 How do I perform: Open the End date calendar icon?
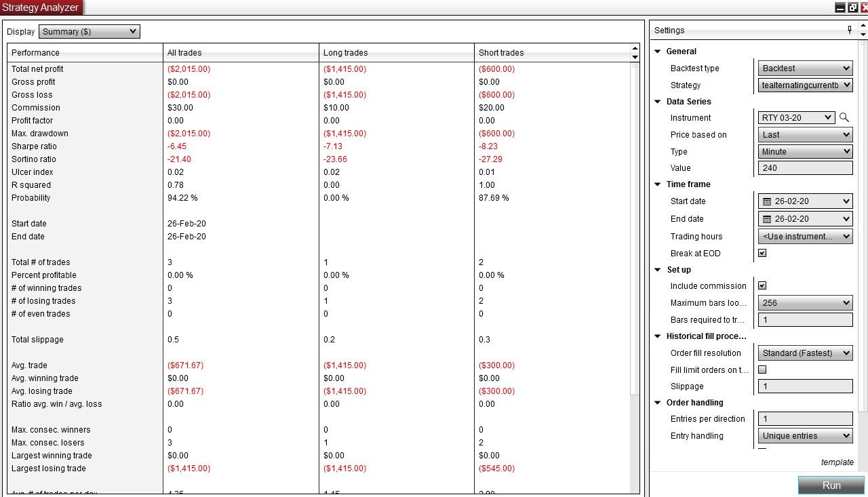pyautogui.click(x=766, y=218)
